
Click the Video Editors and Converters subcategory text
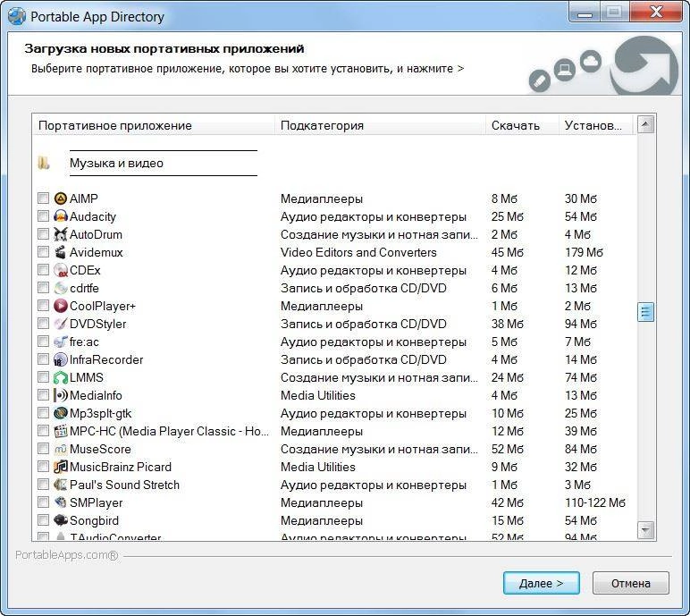pyautogui.click(x=358, y=252)
